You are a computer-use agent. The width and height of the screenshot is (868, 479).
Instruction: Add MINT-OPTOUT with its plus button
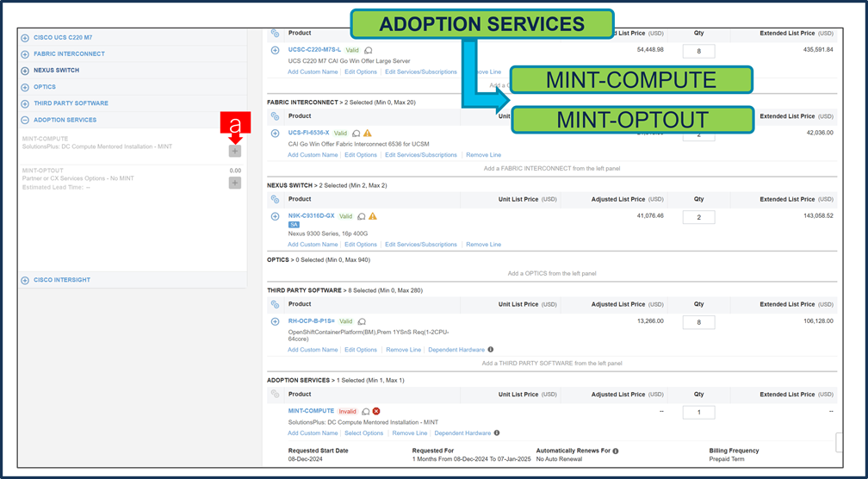point(235,183)
